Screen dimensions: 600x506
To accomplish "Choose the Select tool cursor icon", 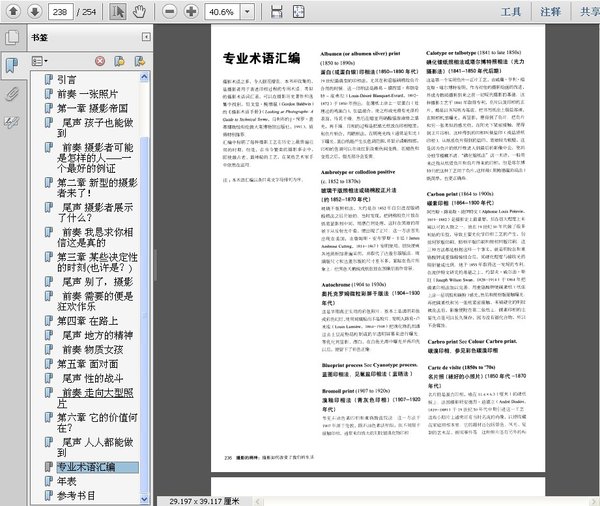I will (x=117, y=11).
